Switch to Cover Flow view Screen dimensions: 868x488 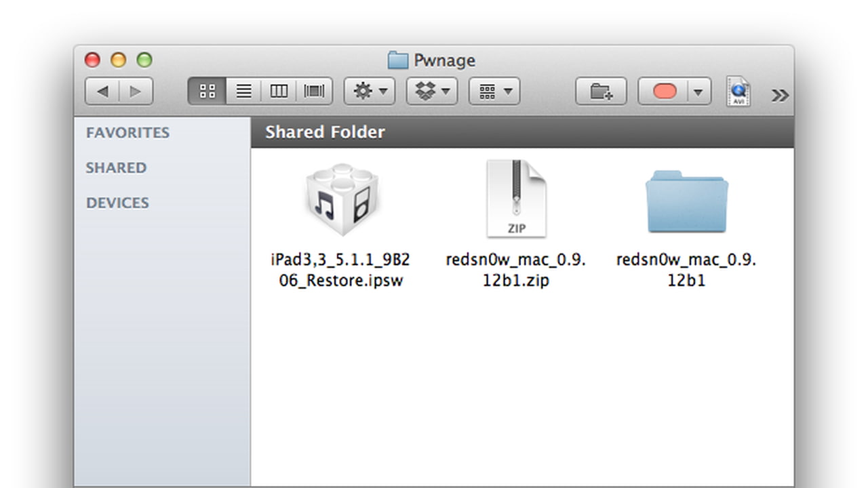click(314, 91)
